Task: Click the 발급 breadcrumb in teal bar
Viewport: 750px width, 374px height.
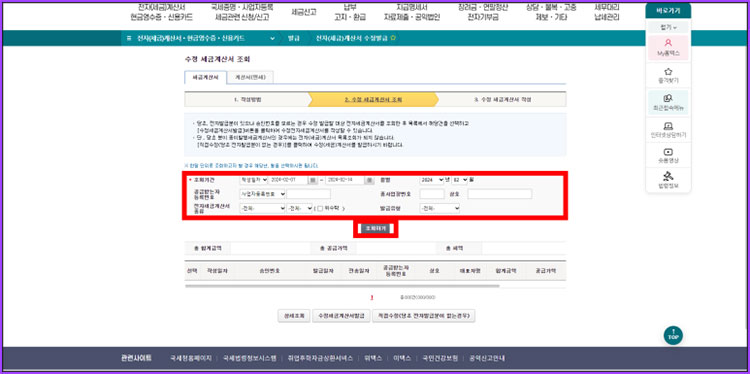Action: pyautogui.click(x=294, y=38)
